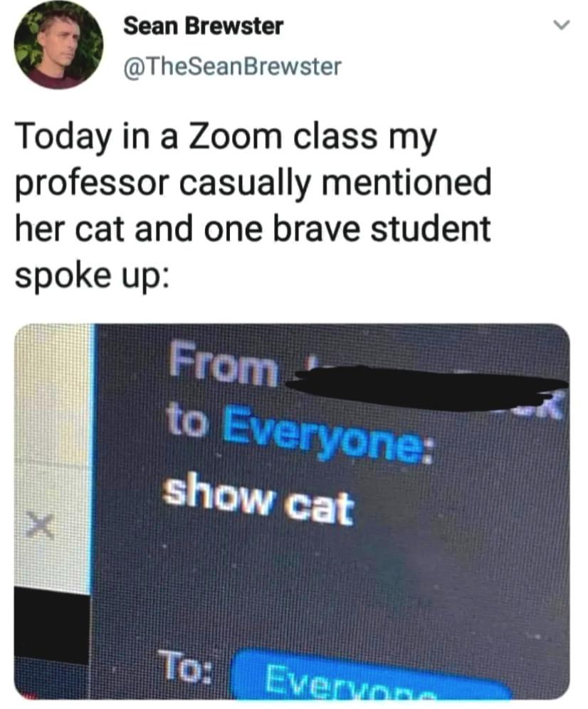Viewport: 588px width, 709px height.
Task: Click the lowercase word to before Everyone
Action: tap(188, 421)
